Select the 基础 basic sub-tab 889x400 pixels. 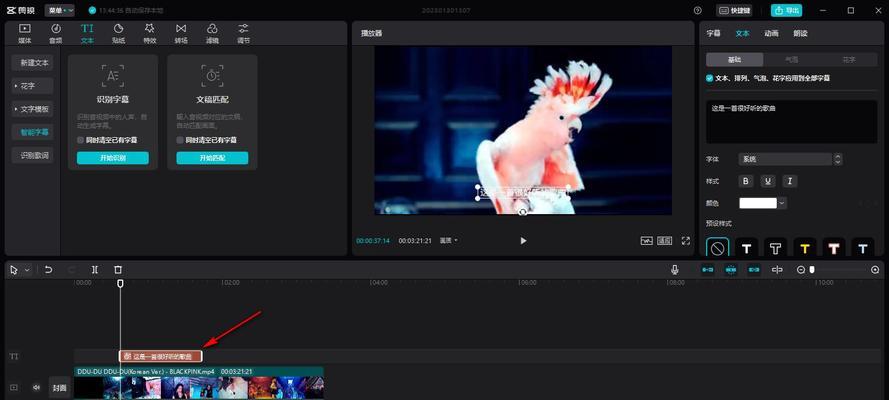coord(734,59)
